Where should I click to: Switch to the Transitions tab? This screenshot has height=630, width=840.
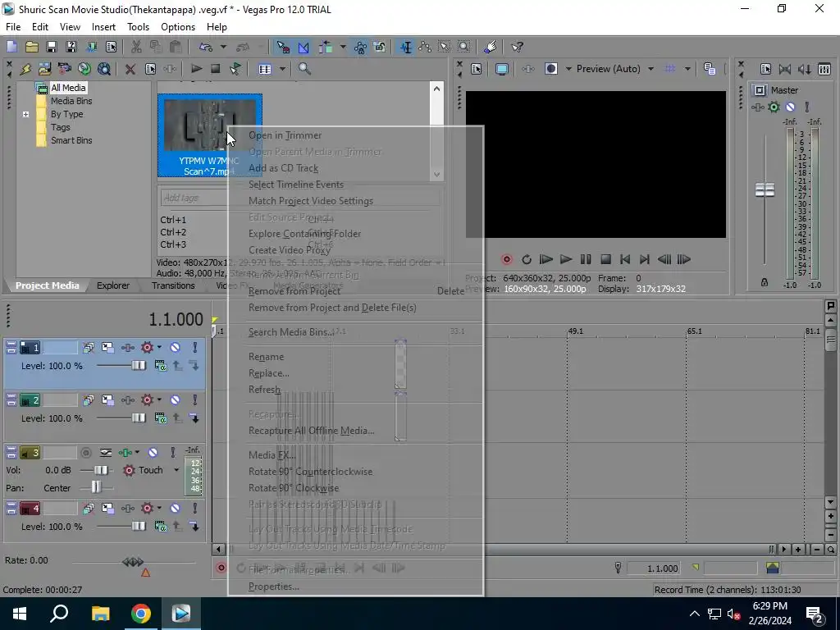point(173,285)
